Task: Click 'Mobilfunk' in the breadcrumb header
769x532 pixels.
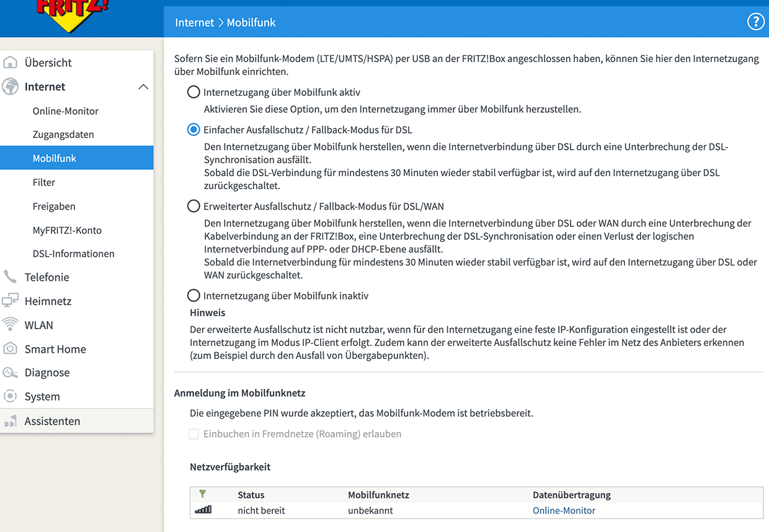Action: click(x=251, y=22)
